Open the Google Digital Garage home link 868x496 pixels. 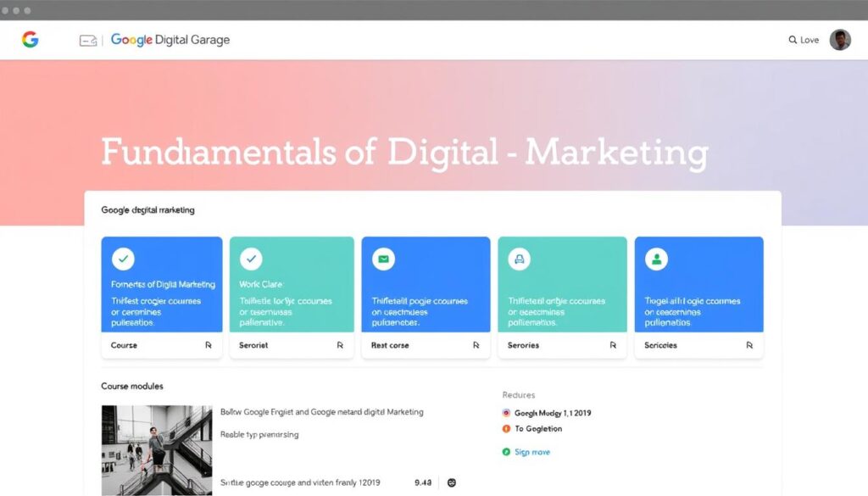(x=170, y=40)
